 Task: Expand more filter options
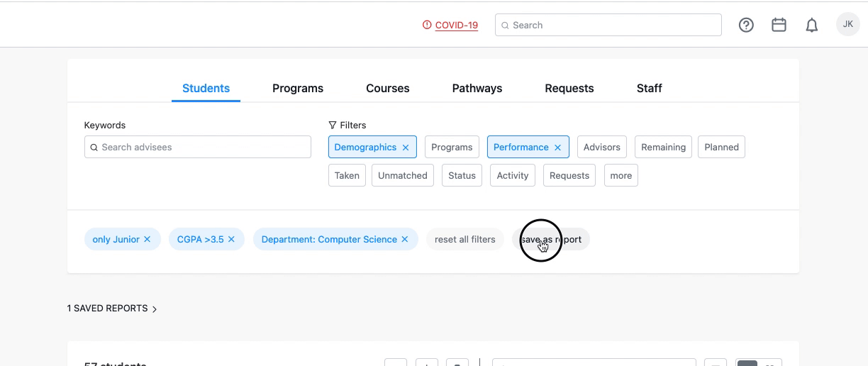coord(621,176)
